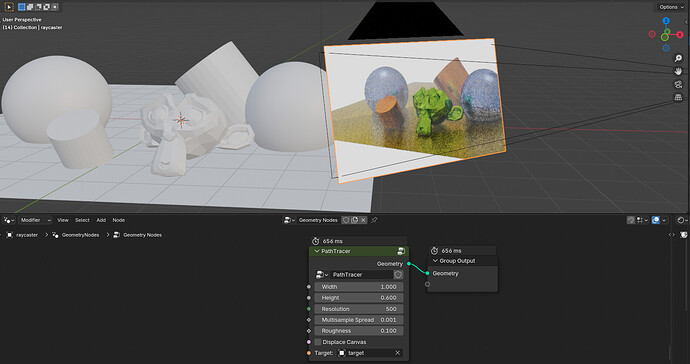Viewport: 690px width, 364px height.
Task: Choose the Invert selection mode icon
Action: click(x=47, y=7)
